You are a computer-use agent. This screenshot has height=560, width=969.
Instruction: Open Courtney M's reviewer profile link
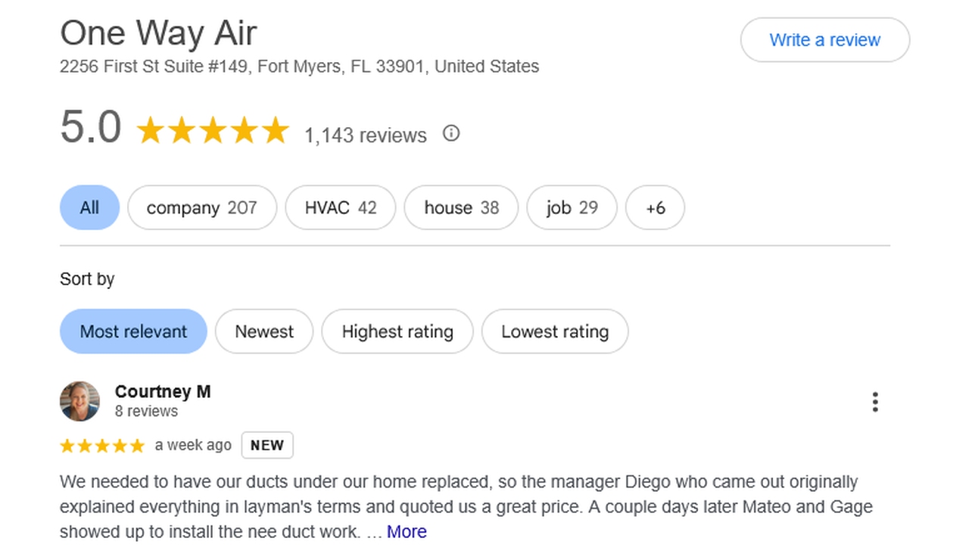coord(163,392)
